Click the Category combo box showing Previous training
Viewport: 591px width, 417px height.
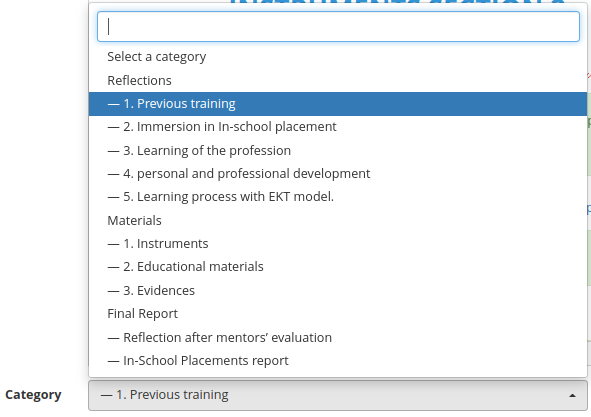tap(338, 395)
